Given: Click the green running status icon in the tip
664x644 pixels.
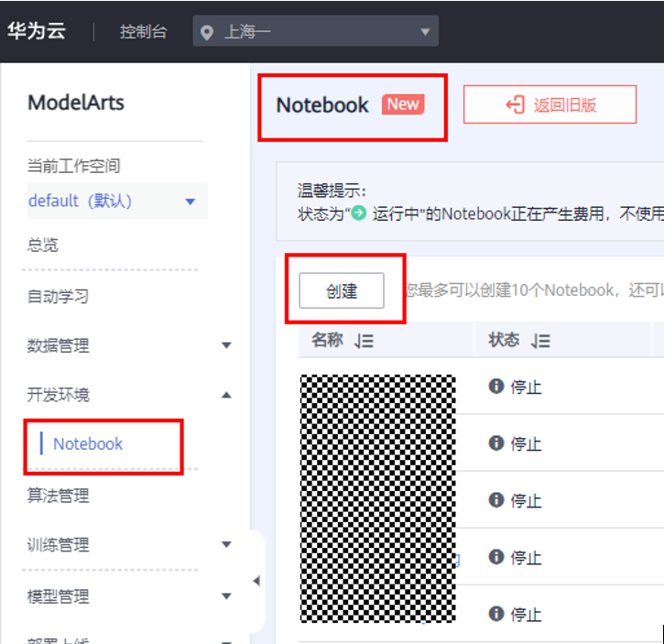Looking at the screenshot, I should [x=359, y=213].
